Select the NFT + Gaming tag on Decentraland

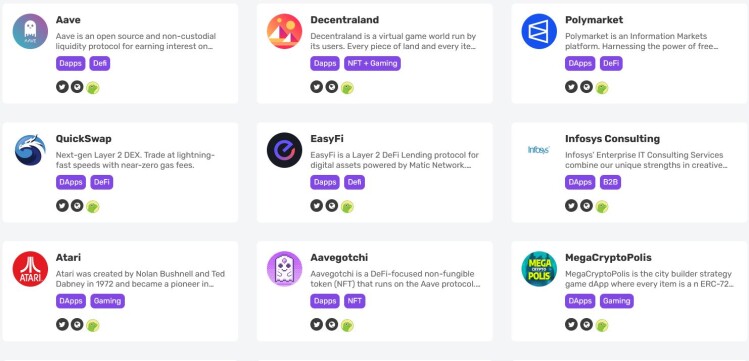pyautogui.click(x=372, y=64)
